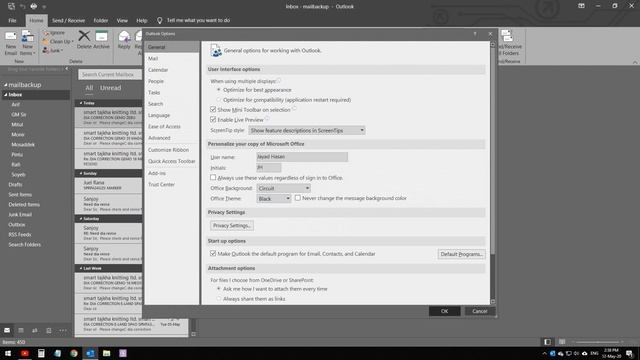The image size is (640, 360).
Task: Open the ScreenTip style dropdown
Action: [x=307, y=130]
